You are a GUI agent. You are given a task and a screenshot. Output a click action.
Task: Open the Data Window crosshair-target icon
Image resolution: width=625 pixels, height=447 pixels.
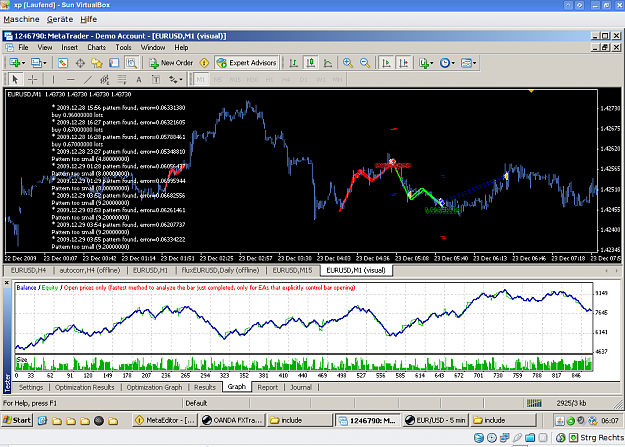pos(80,63)
